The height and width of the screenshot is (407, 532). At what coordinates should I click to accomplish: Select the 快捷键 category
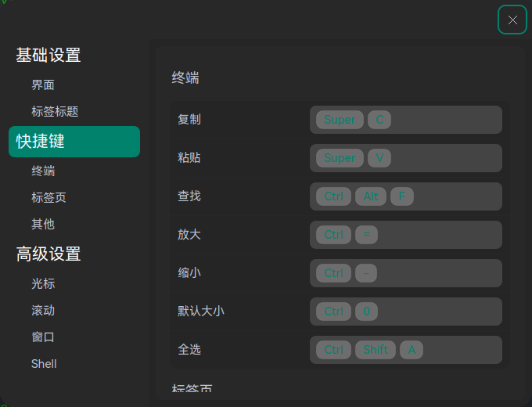pos(74,142)
